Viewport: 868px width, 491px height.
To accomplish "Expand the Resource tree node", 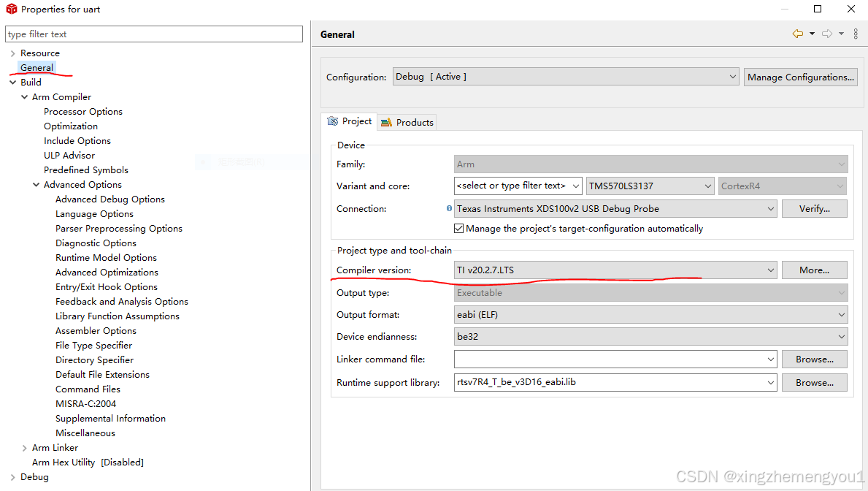I will click(x=12, y=53).
